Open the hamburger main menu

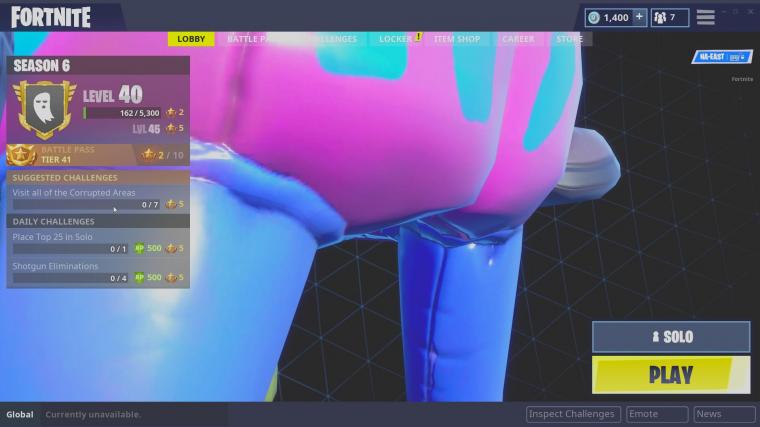705,17
